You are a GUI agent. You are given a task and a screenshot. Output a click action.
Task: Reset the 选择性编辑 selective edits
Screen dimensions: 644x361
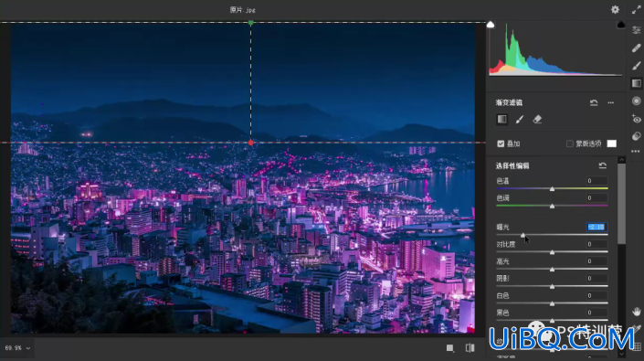(x=603, y=165)
